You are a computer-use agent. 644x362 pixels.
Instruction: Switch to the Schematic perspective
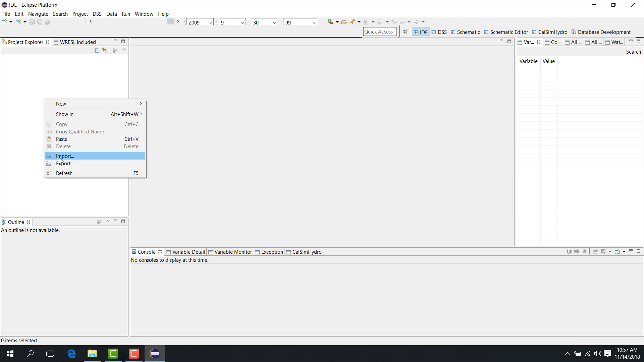pos(465,32)
